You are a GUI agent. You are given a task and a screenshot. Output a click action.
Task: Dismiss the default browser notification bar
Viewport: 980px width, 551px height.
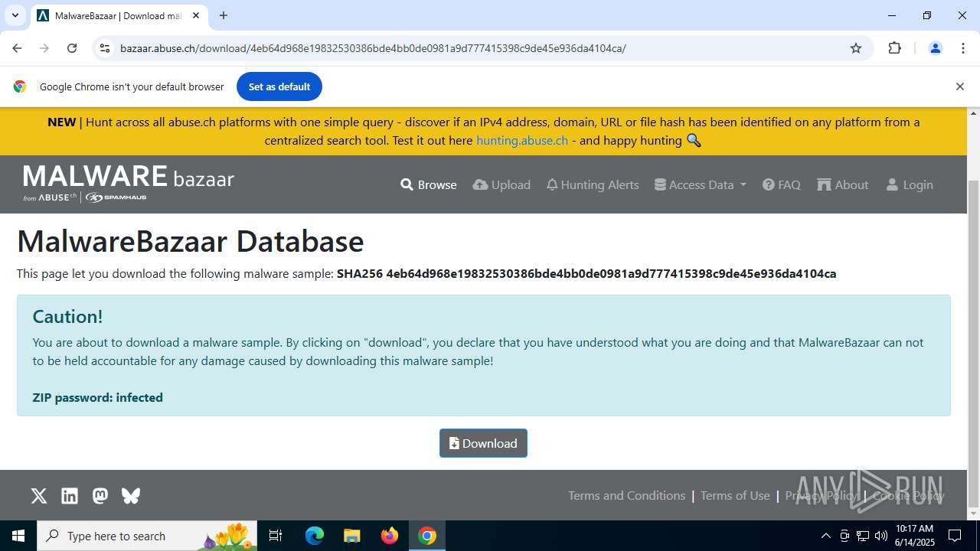pyautogui.click(x=959, y=86)
